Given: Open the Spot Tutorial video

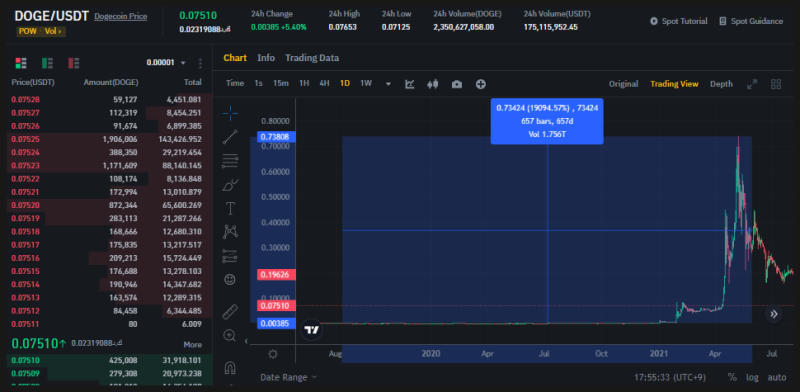Looking at the screenshot, I should (679, 21).
